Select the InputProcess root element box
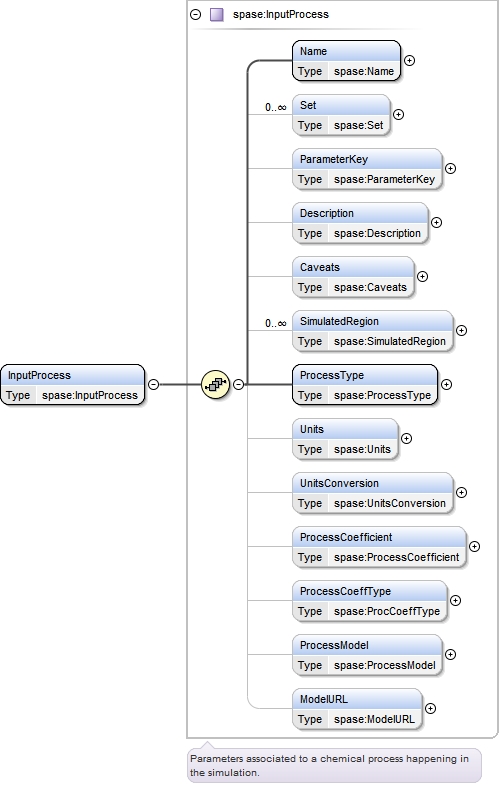The height and width of the screenshot is (786, 500). (x=73, y=385)
